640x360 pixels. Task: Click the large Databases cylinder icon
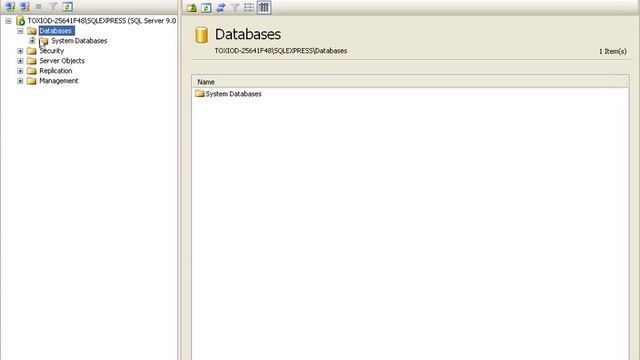[x=201, y=35]
